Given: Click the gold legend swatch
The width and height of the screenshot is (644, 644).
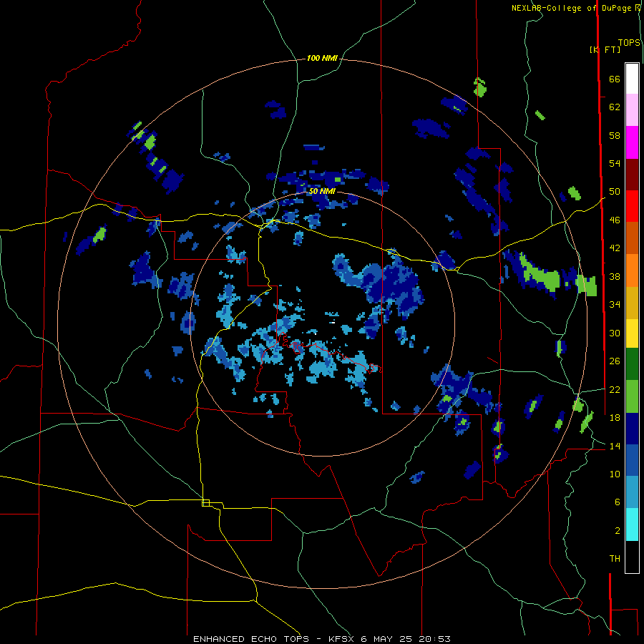Looking at the screenshot, I should 632,303.
